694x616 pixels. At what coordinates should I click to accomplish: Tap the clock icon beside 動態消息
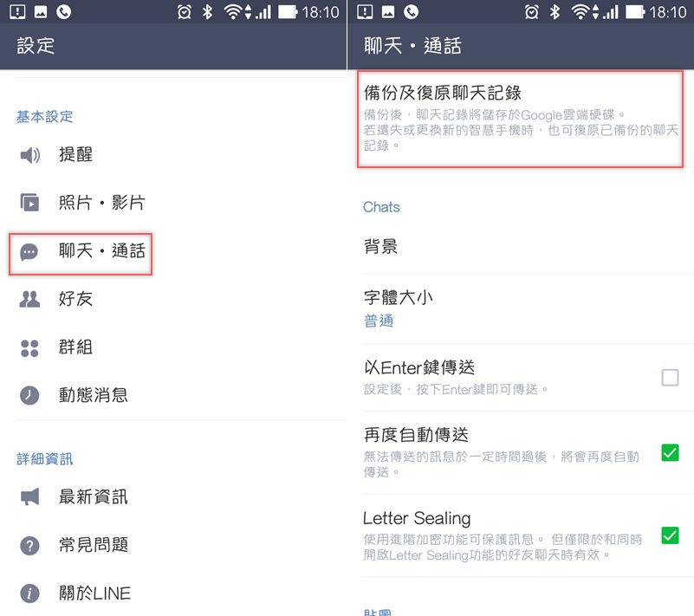pos(29,395)
